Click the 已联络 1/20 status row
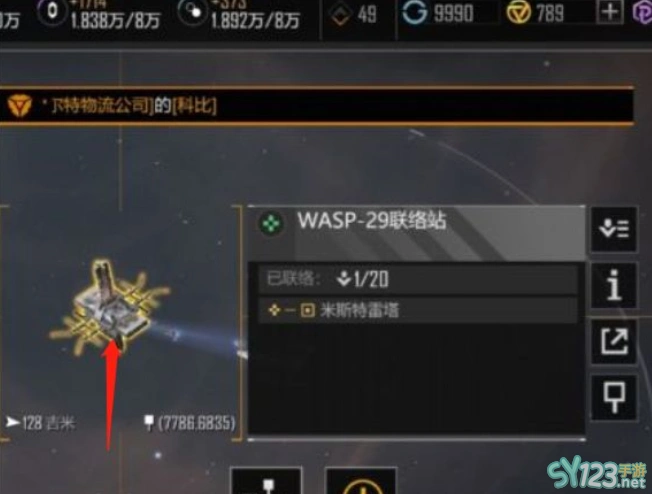Image resolution: width=652 pixels, height=494 pixels. [417, 278]
